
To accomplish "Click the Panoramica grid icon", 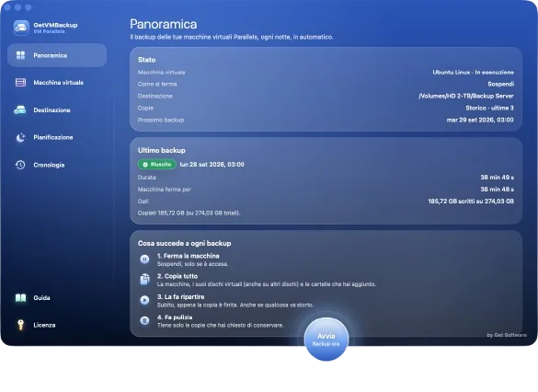I will point(20,55).
